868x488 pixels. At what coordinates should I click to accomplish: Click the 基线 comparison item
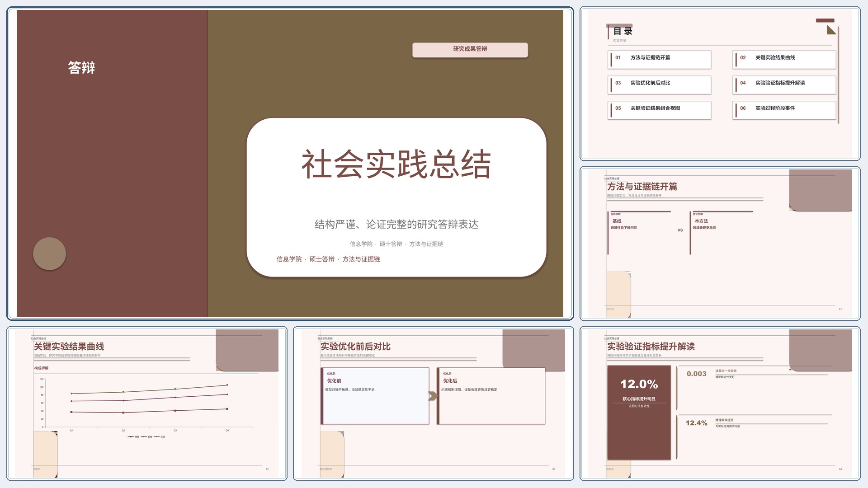click(639, 233)
